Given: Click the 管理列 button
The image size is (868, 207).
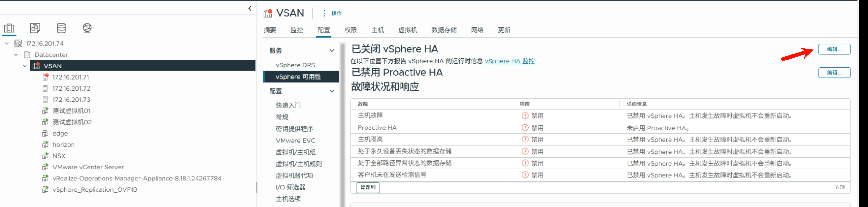Looking at the screenshot, I should coord(368,187).
